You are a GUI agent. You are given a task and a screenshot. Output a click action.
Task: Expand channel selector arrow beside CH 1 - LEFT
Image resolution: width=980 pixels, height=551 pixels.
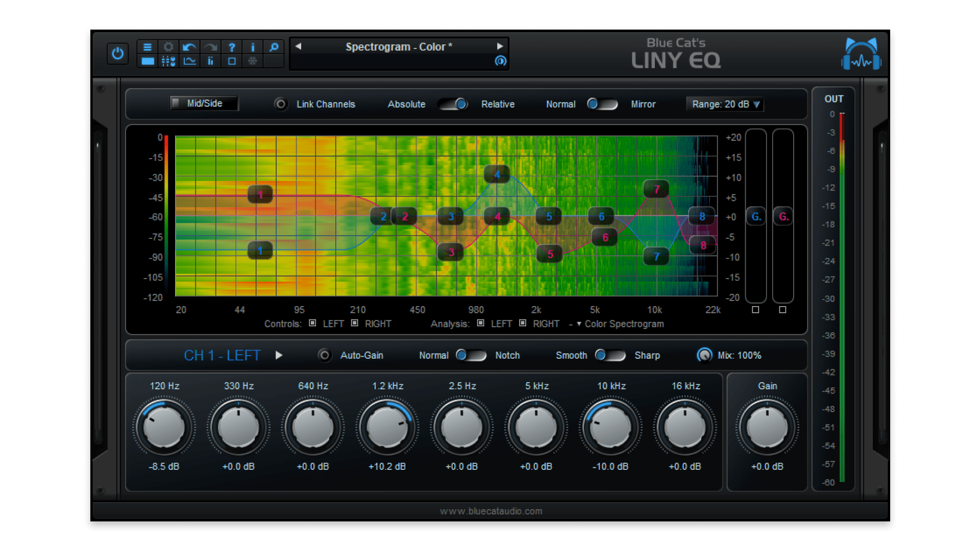279,355
